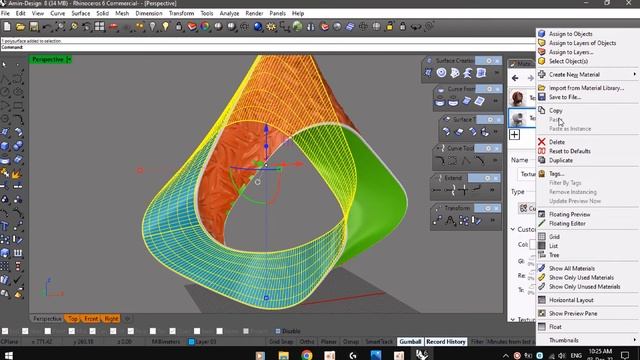Collapse the Custom section chevron in the Materials panel

click(513, 229)
